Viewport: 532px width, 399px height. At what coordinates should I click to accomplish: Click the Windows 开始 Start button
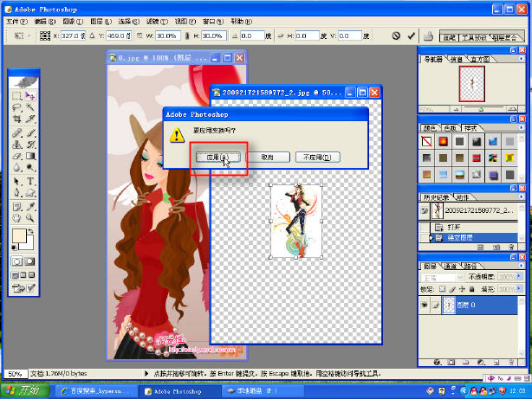[x=24, y=390]
